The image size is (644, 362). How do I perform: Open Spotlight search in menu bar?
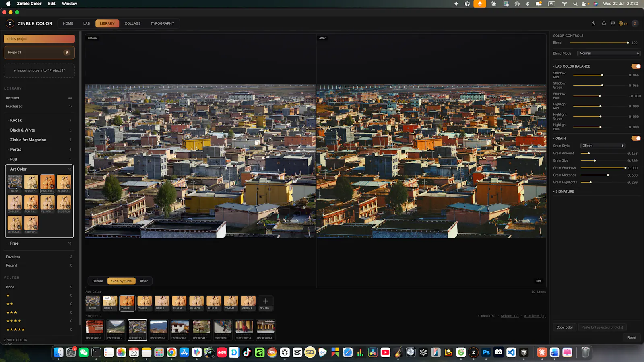(575, 4)
